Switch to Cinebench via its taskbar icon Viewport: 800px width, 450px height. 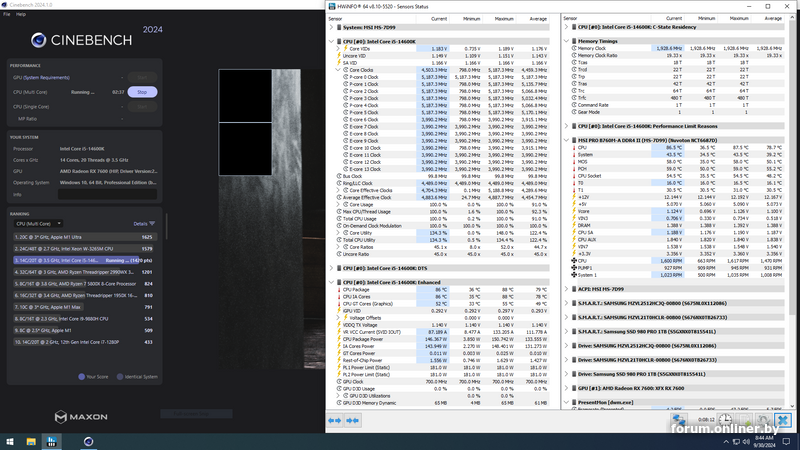click(x=88, y=441)
